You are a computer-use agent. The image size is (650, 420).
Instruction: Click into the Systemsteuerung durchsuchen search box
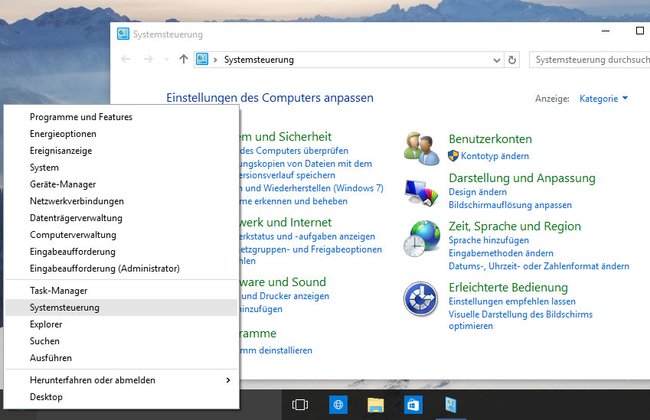pyautogui.click(x=589, y=60)
